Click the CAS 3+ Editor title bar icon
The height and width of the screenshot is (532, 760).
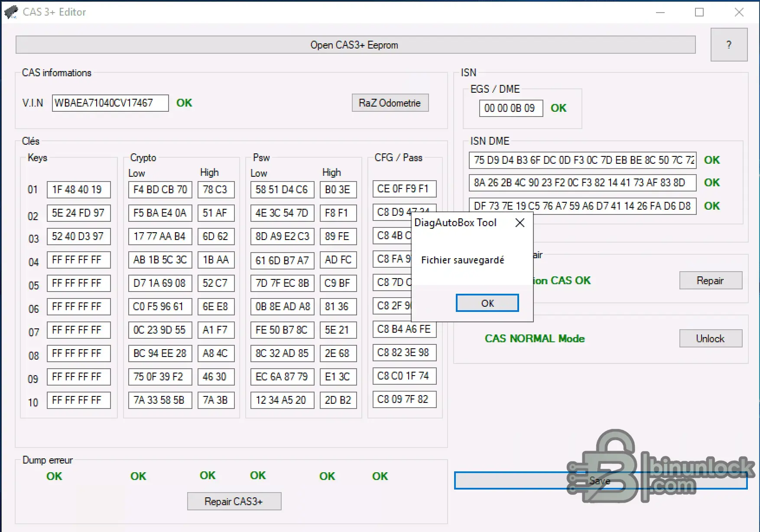[x=11, y=12]
